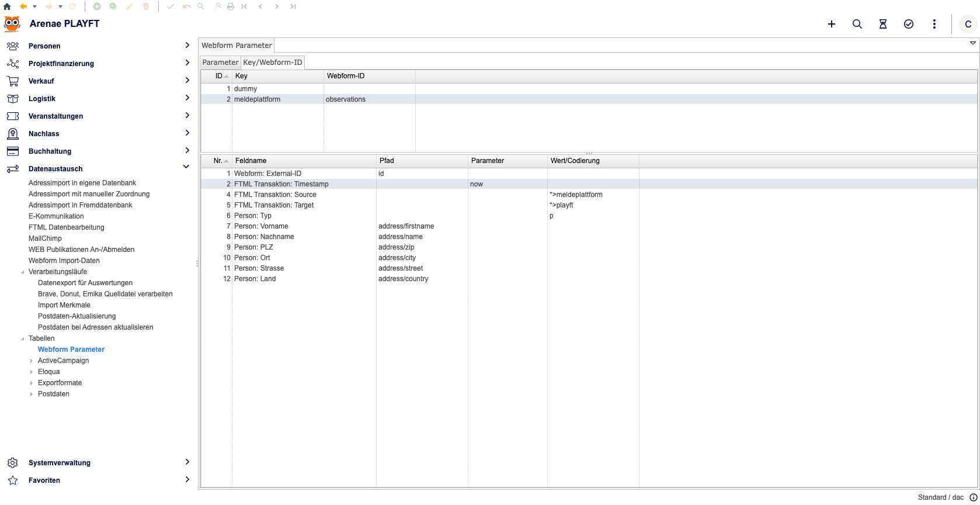Click the circled checkmark icon in the header
Screen dimensions: 980x505
909,24
